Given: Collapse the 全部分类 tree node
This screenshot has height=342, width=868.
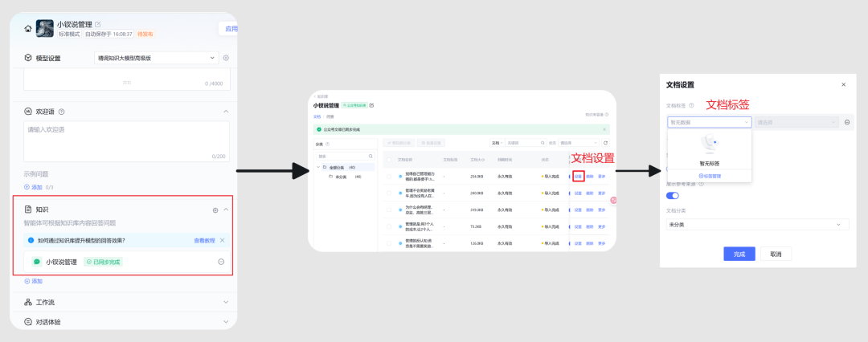Looking at the screenshot, I should coord(318,167).
